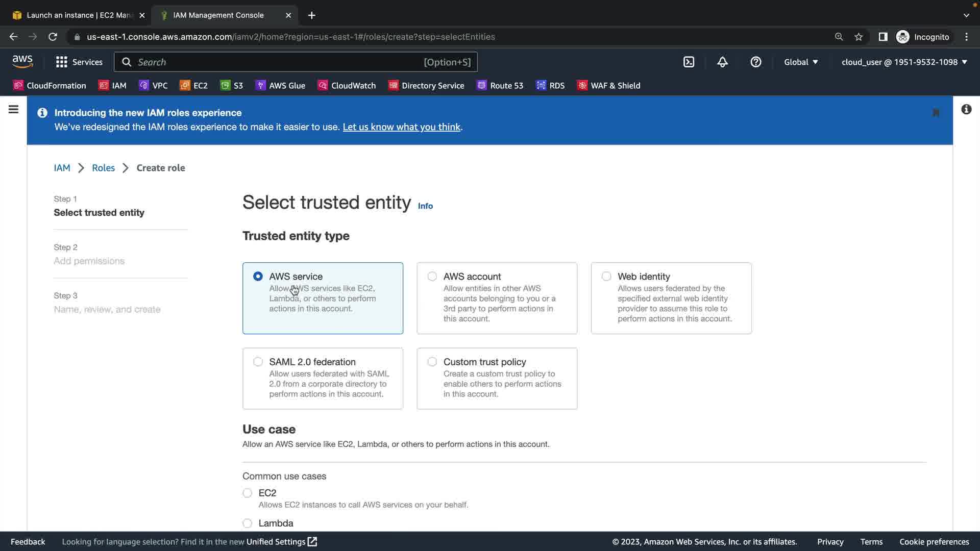This screenshot has height=551, width=980.
Task: Click the Let us know what you think link
Action: point(401,127)
